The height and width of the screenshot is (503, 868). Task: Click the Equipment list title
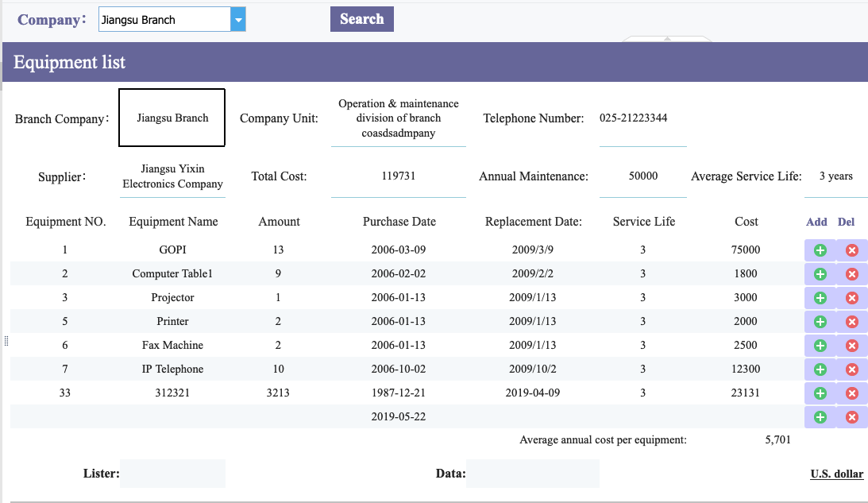[x=69, y=62]
